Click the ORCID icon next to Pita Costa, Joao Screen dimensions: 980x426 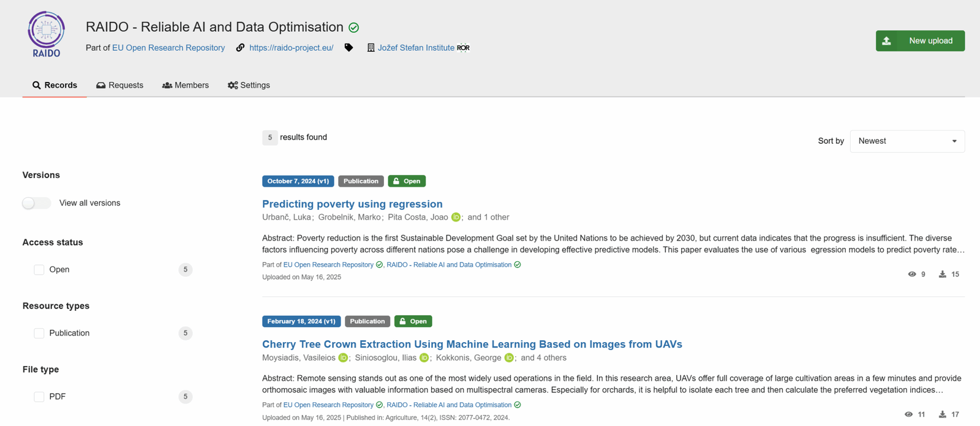click(456, 217)
